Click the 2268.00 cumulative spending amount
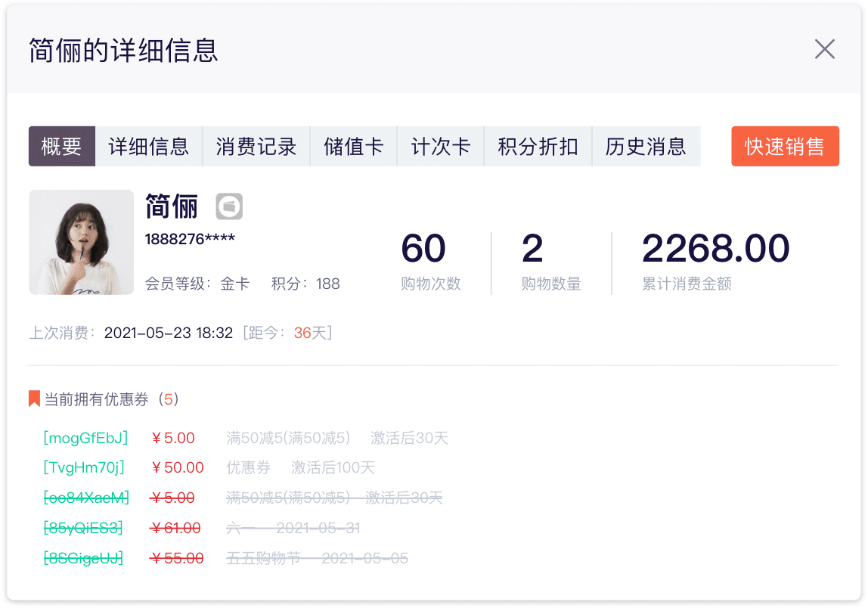This screenshot has width=868, height=608. (715, 249)
